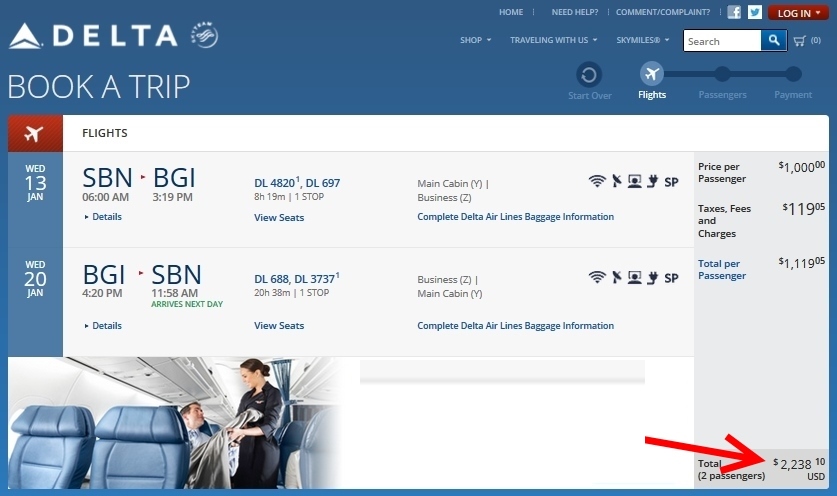Click Wi-Fi amenity icon on SBN to BGI flight
837x496 pixels.
[597, 181]
